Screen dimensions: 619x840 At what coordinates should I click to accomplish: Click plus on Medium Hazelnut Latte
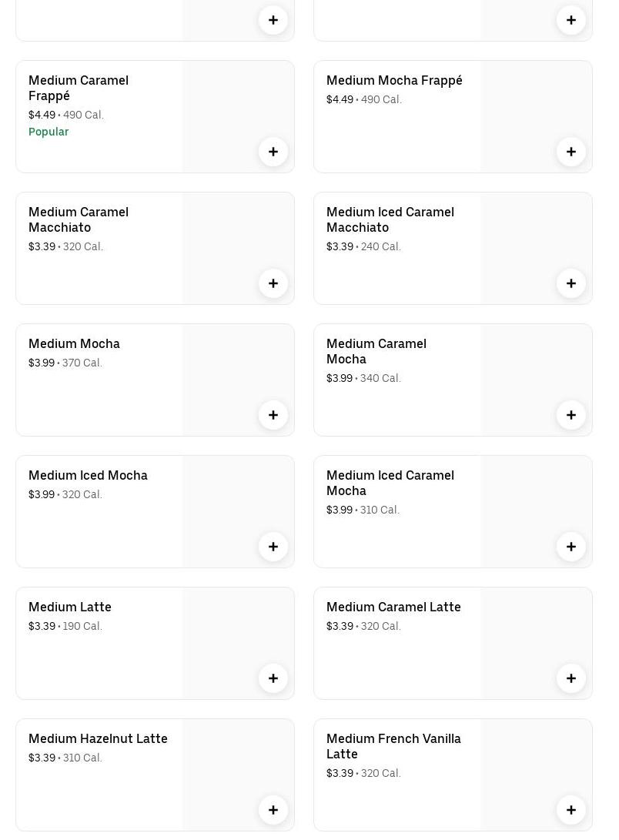coord(273,810)
